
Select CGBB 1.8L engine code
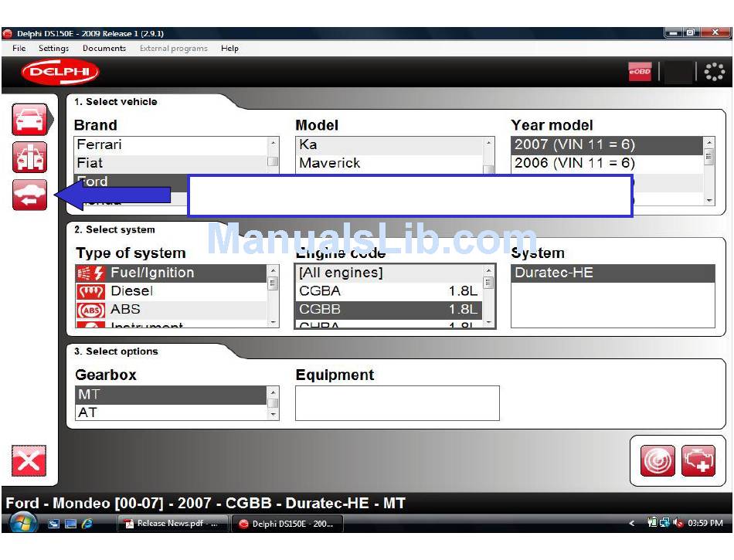coord(389,310)
